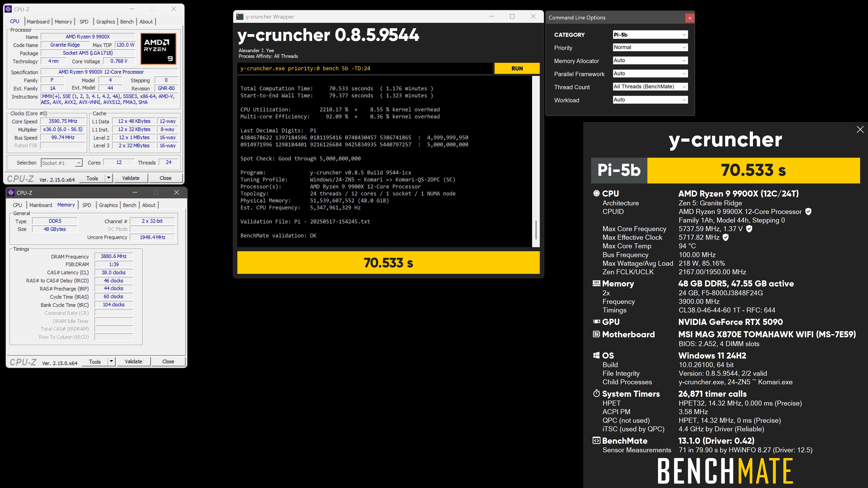This screenshot has width=868, height=488.
Task: Click the GPU icon in BenchMate result
Action: pyautogui.click(x=597, y=322)
